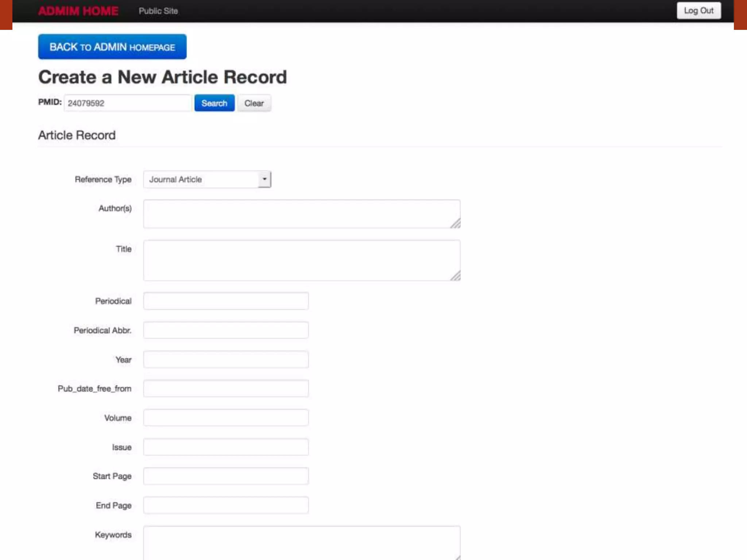
Task: Go back to admin homepage button
Action: coord(112,47)
